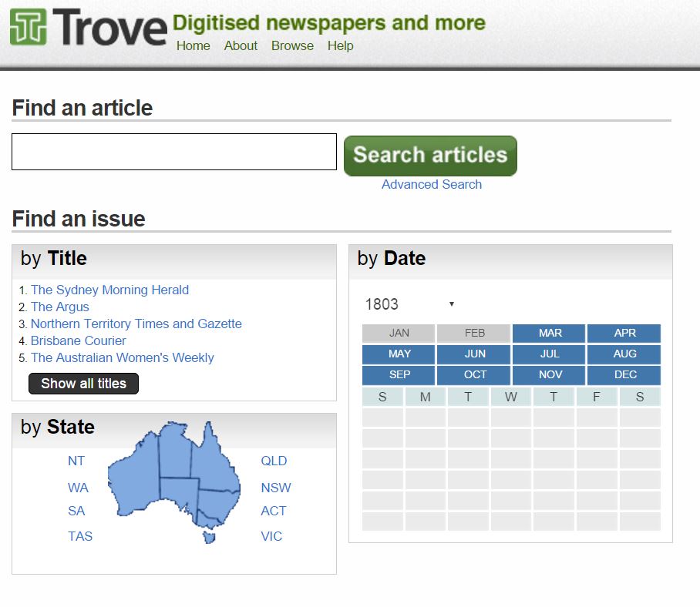Image resolution: width=700 pixels, height=607 pixels.
Task: Select OCT in the month grid
Action: [473, 374]
